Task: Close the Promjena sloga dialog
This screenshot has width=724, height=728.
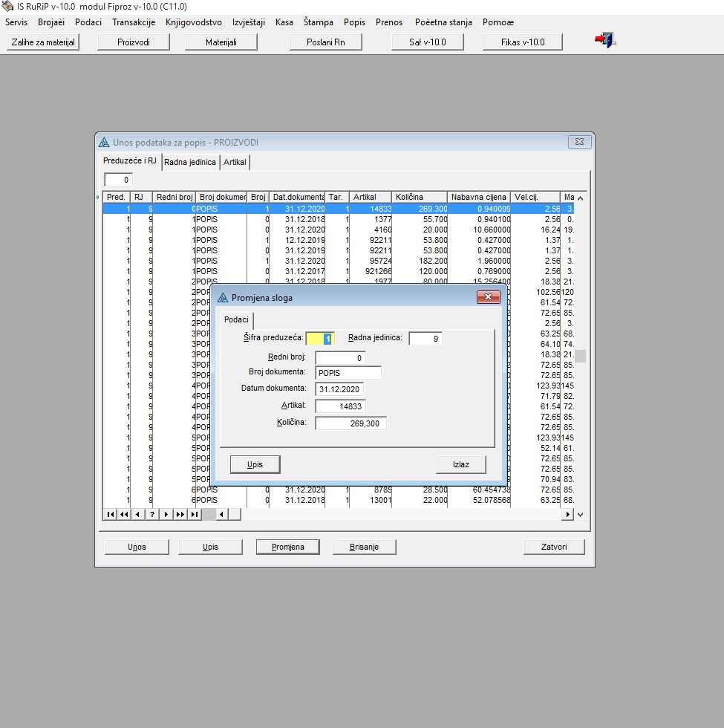Action: (488, 297)
